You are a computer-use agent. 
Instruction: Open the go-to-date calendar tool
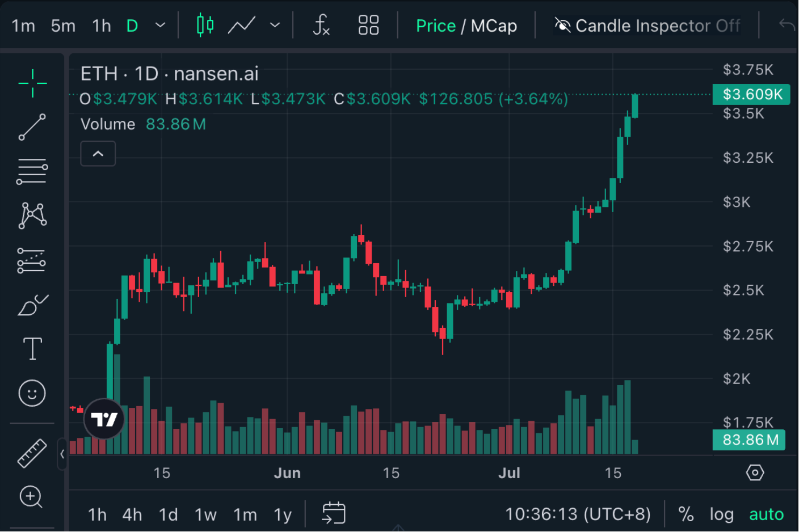point(334,513)
